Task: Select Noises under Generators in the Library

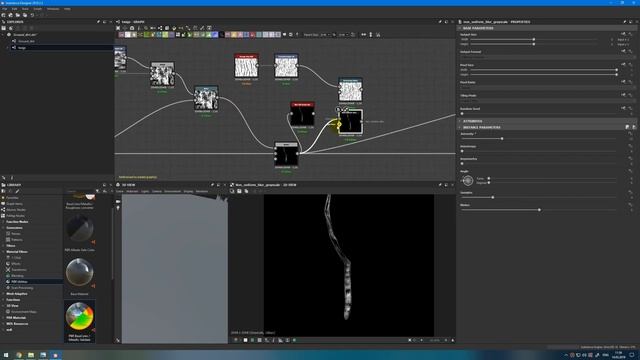Action: click(16, 234)
